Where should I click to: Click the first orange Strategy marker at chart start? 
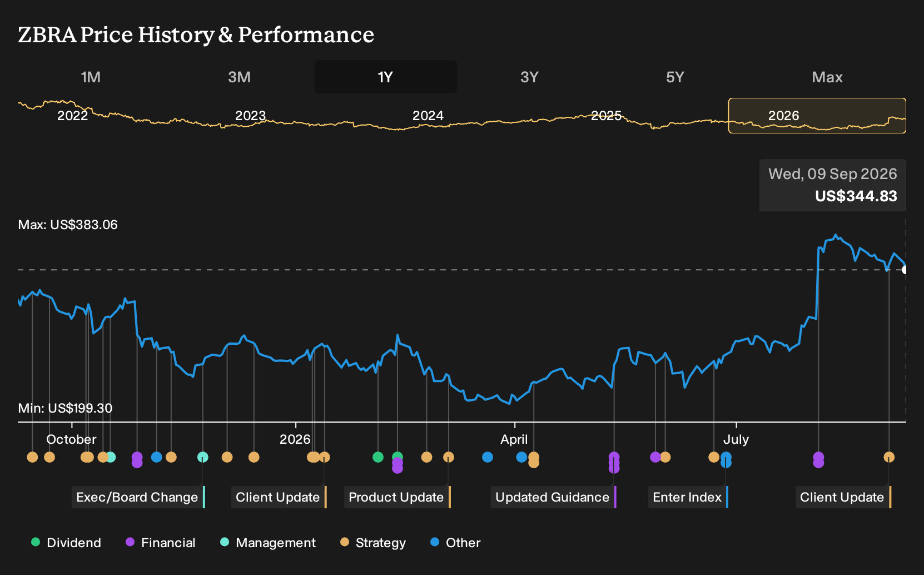(x=32, y=457)
